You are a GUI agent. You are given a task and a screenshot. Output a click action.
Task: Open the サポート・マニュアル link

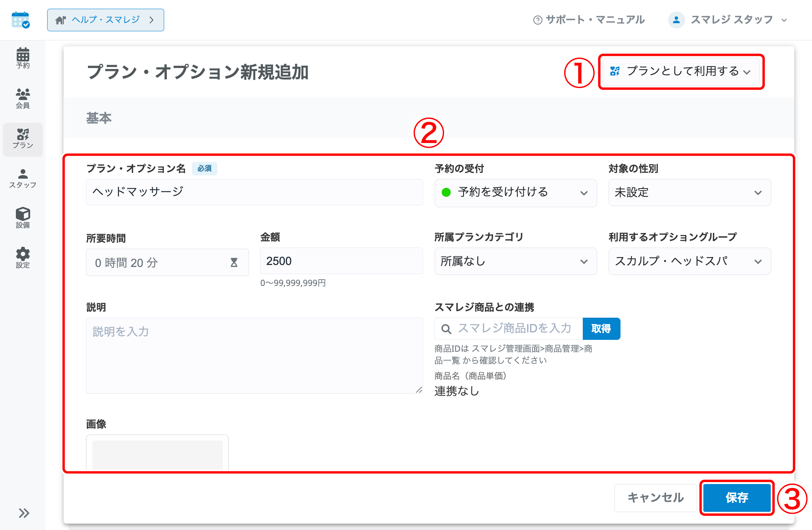tap(589, 20)
